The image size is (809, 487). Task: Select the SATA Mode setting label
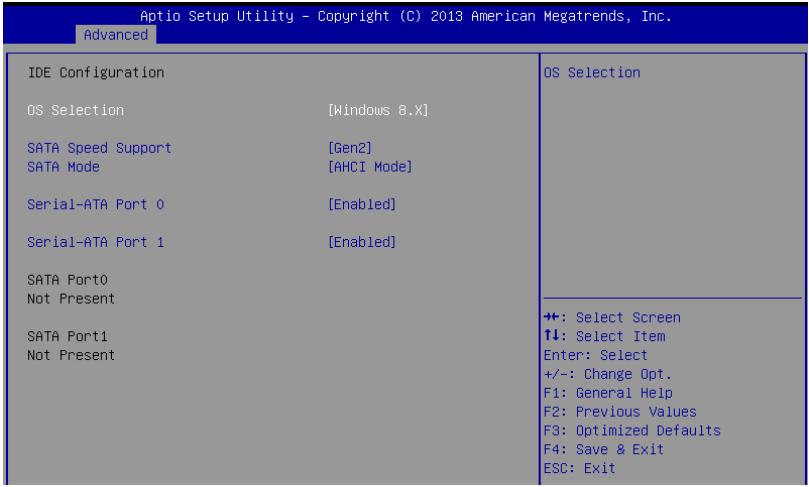click(63, 167)
